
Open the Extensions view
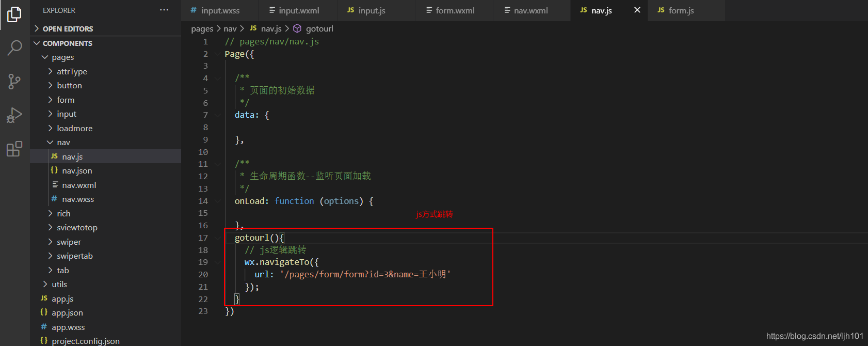click(14, 149)
